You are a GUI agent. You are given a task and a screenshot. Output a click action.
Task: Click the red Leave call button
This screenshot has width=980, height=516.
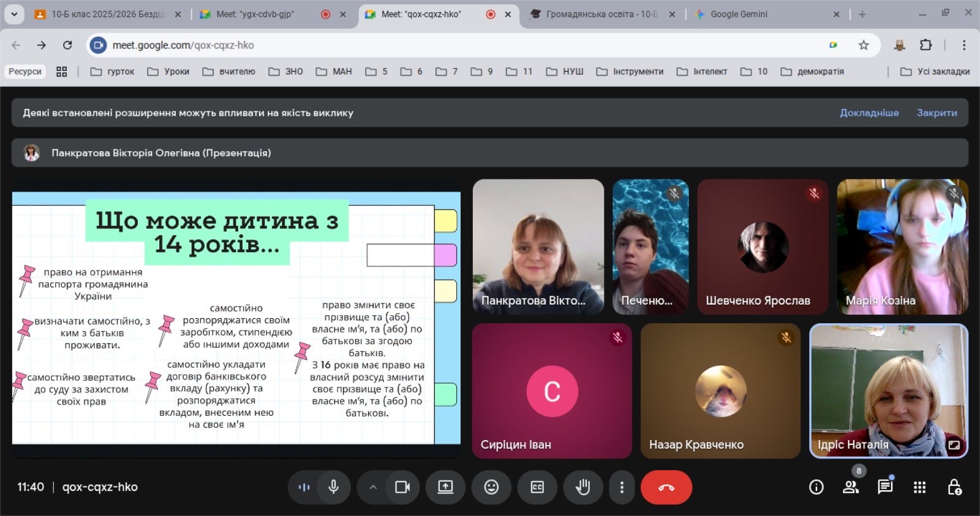point(666,487)
